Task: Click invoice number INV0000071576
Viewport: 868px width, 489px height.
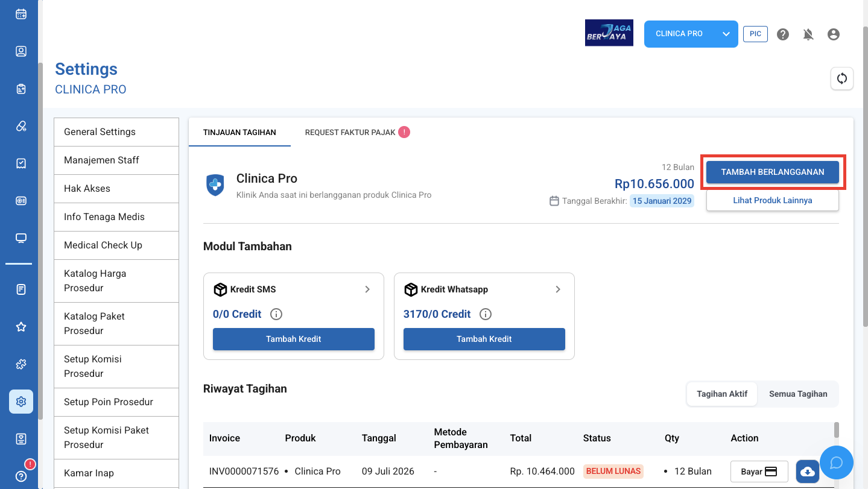Action: (x=244, y=472)
